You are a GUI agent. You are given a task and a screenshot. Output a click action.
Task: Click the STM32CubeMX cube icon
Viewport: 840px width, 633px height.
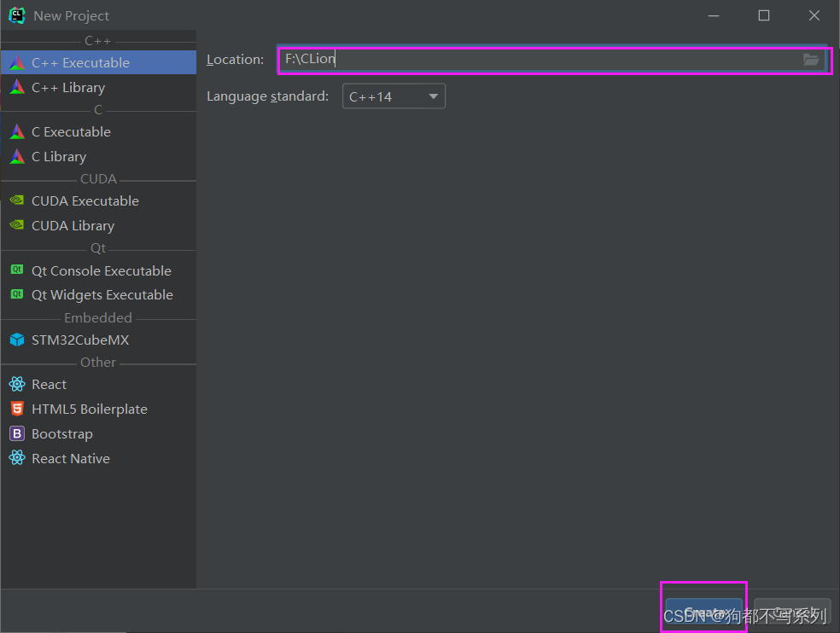tap(17, 340)
